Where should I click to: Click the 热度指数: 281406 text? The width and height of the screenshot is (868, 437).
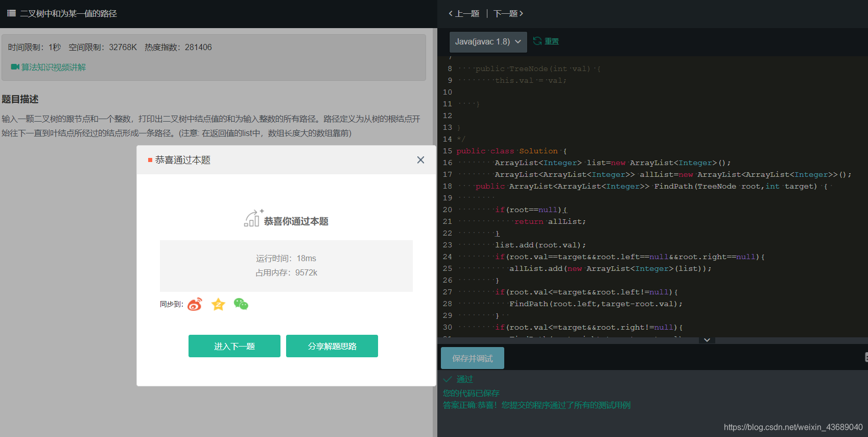178,47
